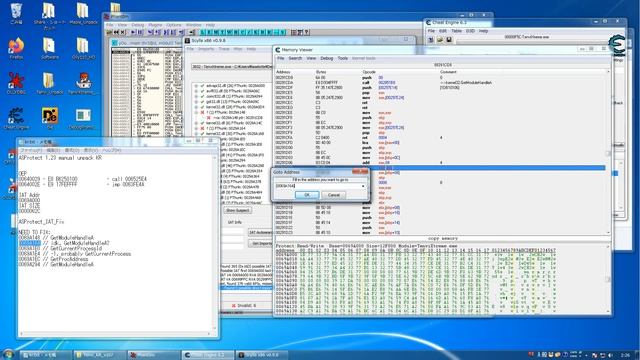Image resolution: width=640 pixels, height=360 pixels.
Task: Switch to OllyDbg in the taskbar
Action: pos(153,355)
